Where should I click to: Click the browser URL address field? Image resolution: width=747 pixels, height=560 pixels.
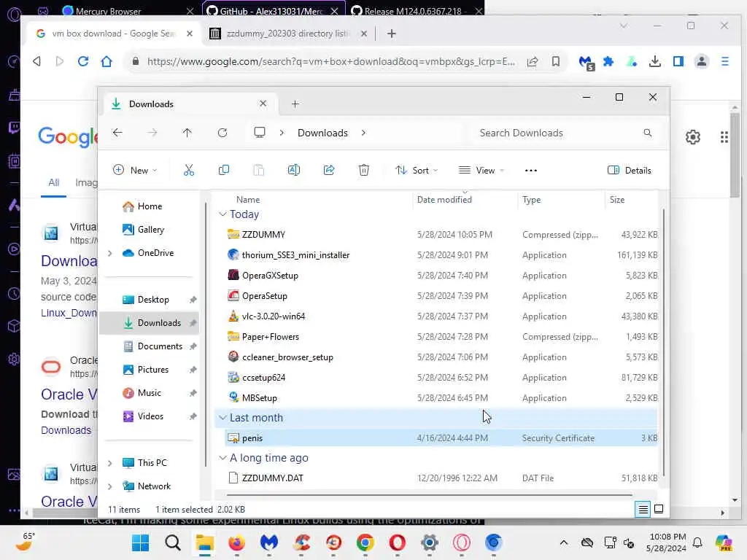coord(330,61)
